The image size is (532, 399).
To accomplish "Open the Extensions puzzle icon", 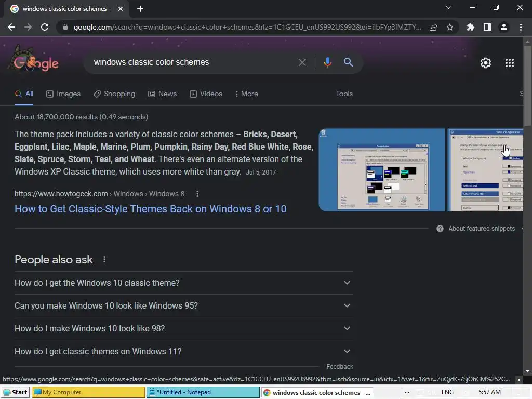I will pyautogui.click(x=471, y=27).
